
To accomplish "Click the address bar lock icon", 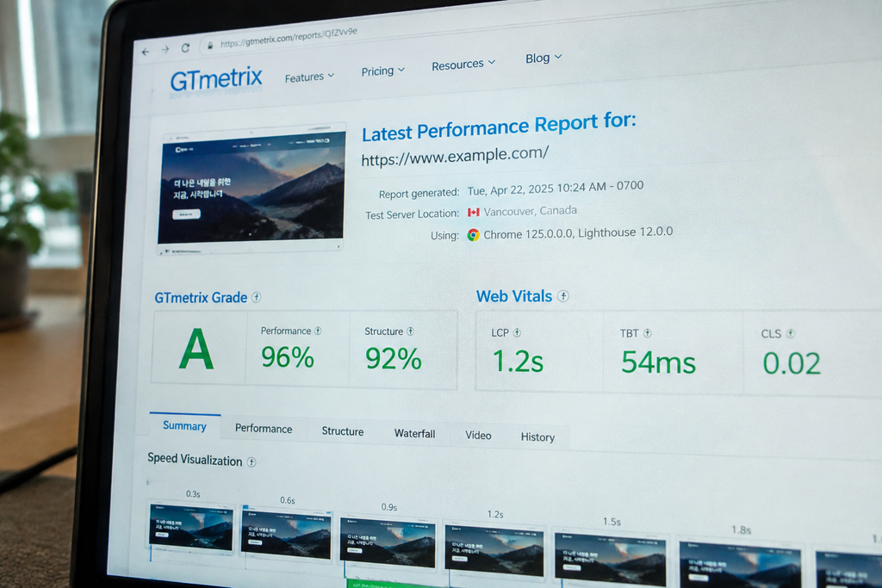I will 210,45.
